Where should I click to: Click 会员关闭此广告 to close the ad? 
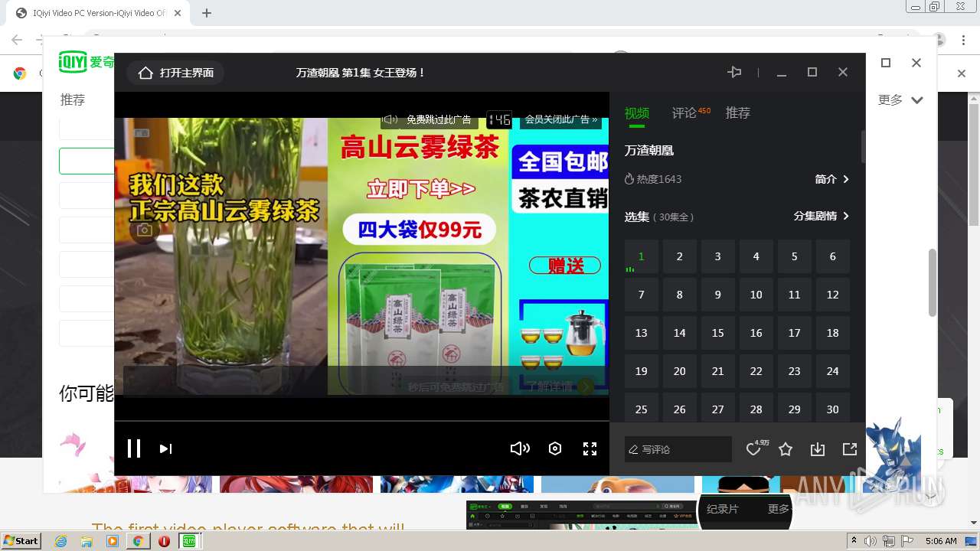point(560,119)
